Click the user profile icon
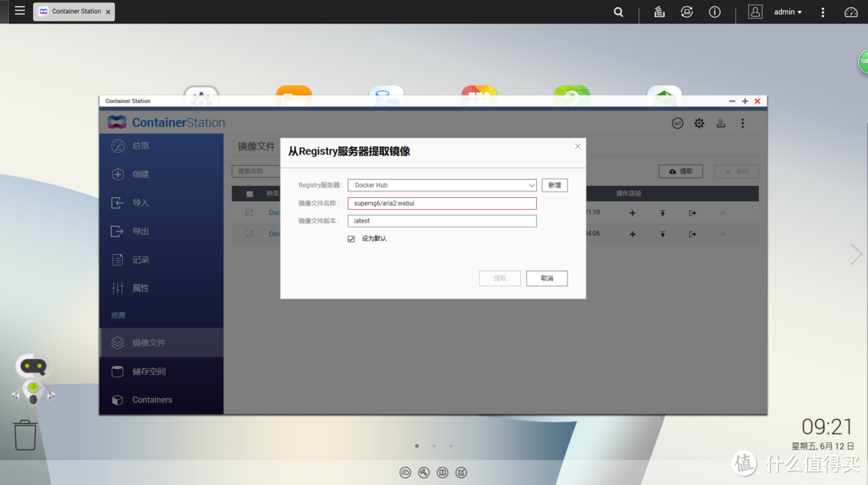This screenshot has width=868, height=485. coord(755,11)
